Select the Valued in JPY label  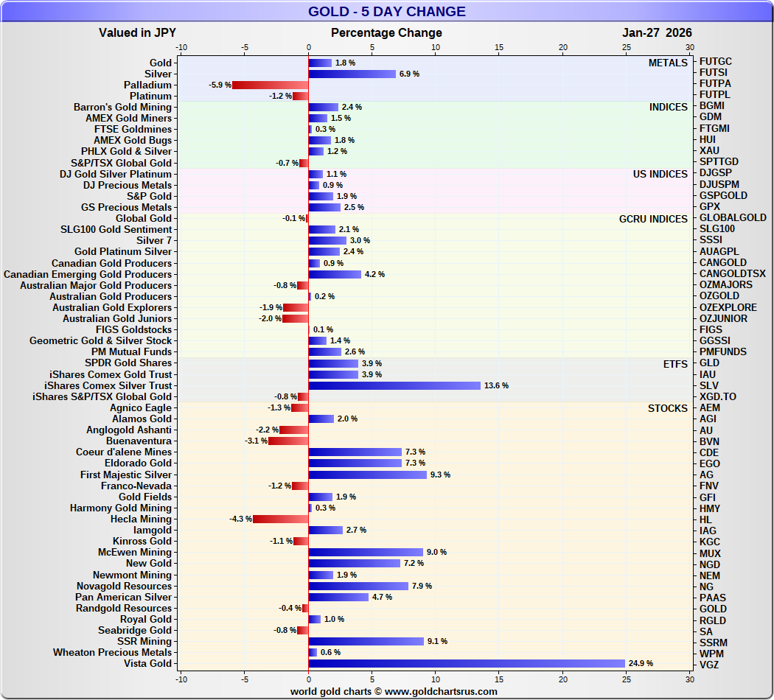pos(137,32)
